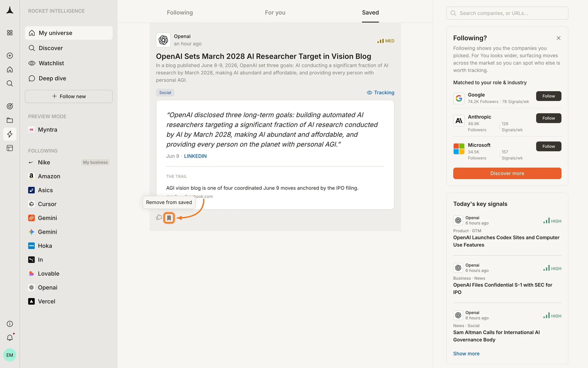Follow Anthropic
Viewport: 588px width, 368px height.
point(549,118)
